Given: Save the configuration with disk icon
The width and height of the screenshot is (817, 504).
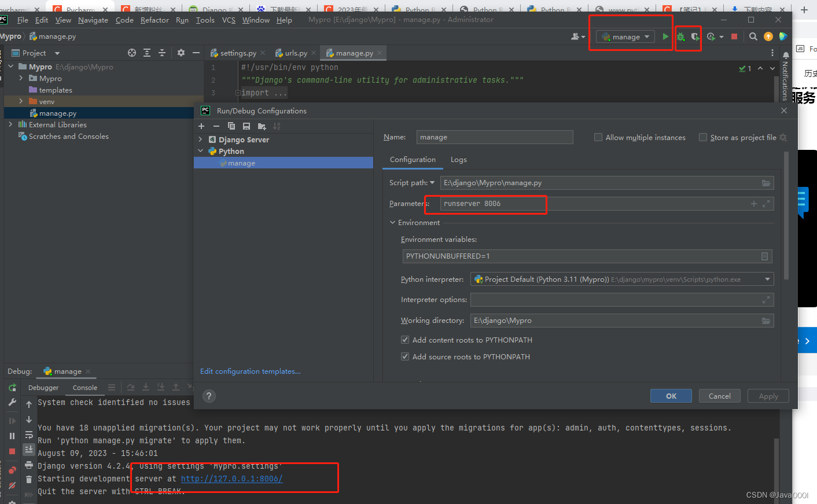Looking at the screenshot, I should click(246, 126).
